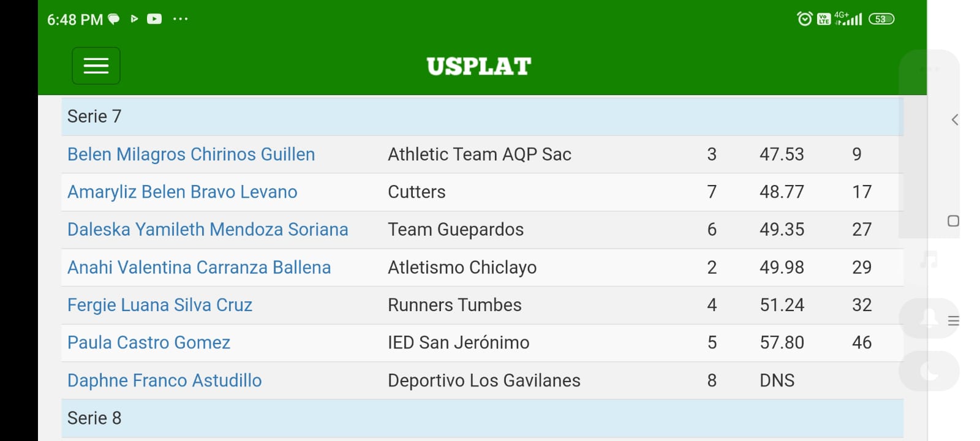Open Paula Castro Gomez profile
The width and height of the screenshot is (980, 441).
coord(149,342)
